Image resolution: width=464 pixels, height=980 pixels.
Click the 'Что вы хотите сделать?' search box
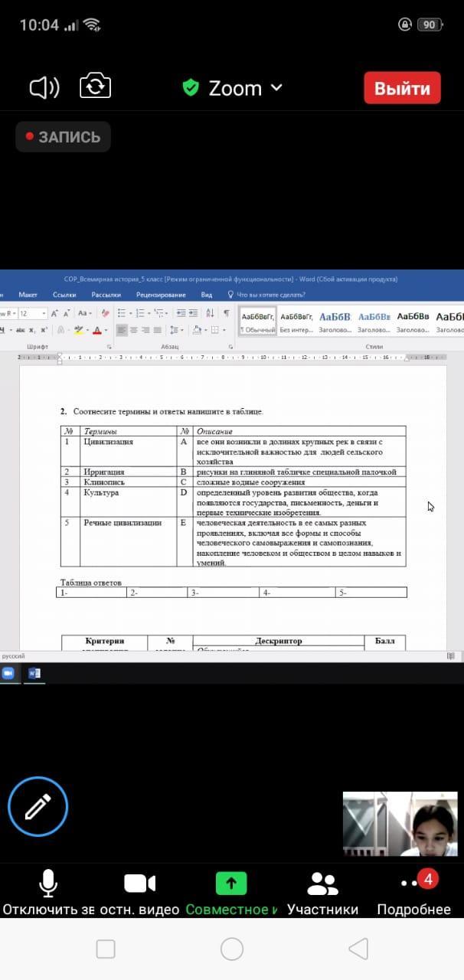point(266,295)
